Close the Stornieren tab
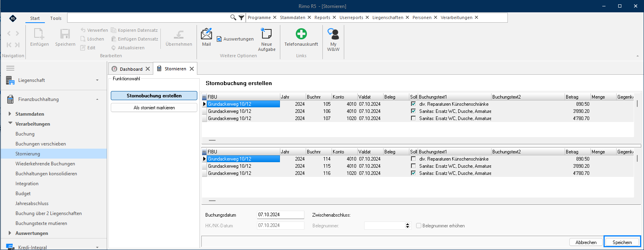Screen dimensions: 644x250 (x=192, y=69)
